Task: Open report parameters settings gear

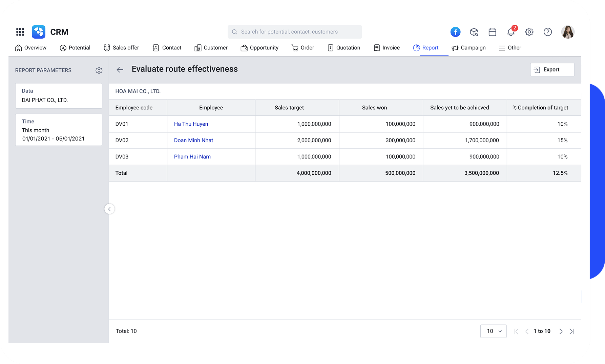Action: tap(99, 70)
